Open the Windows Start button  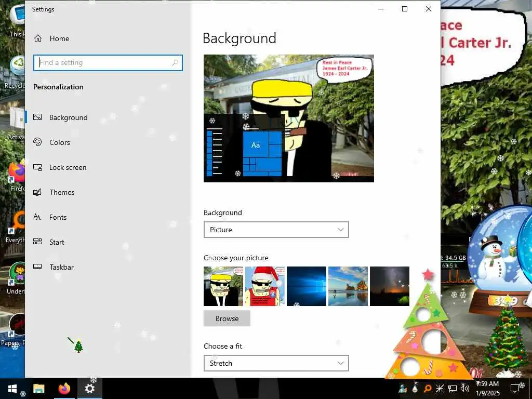tap(12, 389)
